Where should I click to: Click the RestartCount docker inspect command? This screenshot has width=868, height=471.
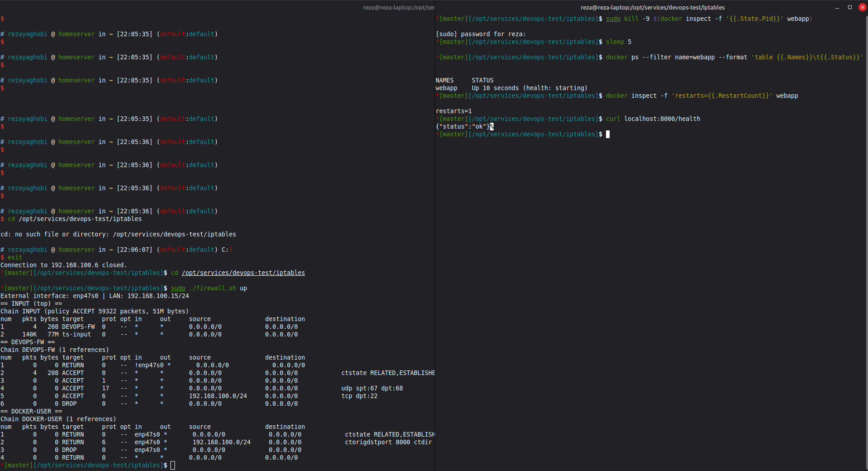(x=702, y=96)
